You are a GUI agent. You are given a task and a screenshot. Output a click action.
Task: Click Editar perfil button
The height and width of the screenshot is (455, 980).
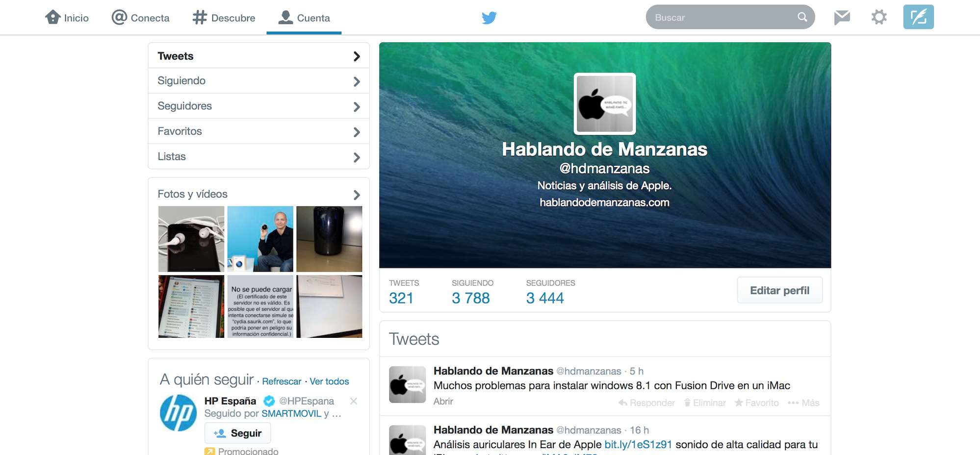(x=779, y=290)
